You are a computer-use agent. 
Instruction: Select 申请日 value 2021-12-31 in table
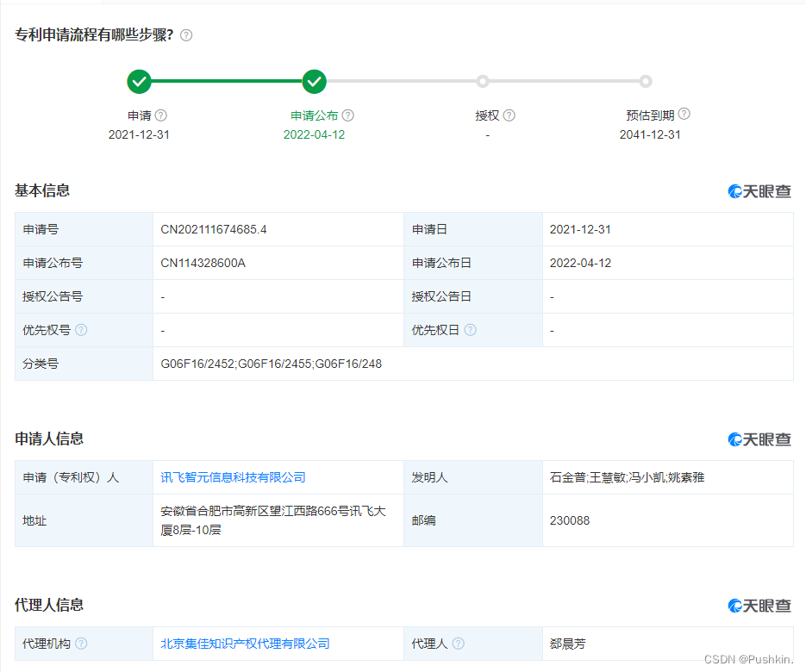pyautogui.click(x=580, y=229)
